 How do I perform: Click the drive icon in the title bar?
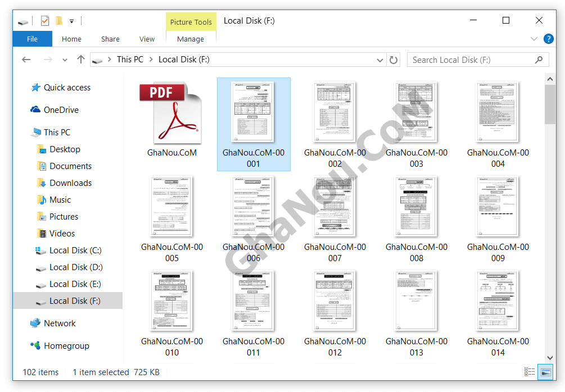23,22
